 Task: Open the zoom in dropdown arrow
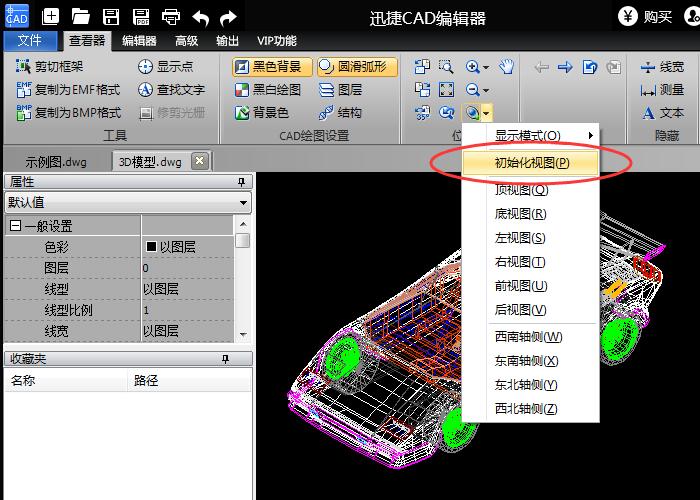click(x=486, y=67)
